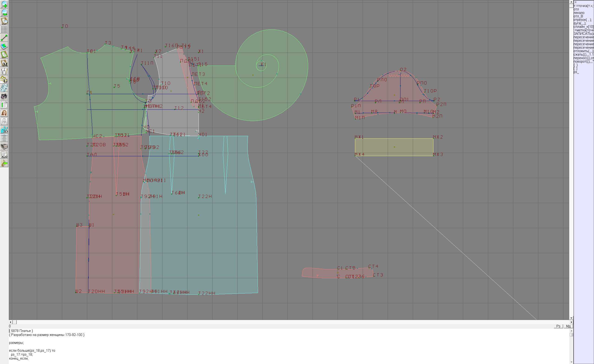Insert the 'лекало' command from list
This screenshot has height=364, width=594.
pyautogui.click(x=579, y=13)
